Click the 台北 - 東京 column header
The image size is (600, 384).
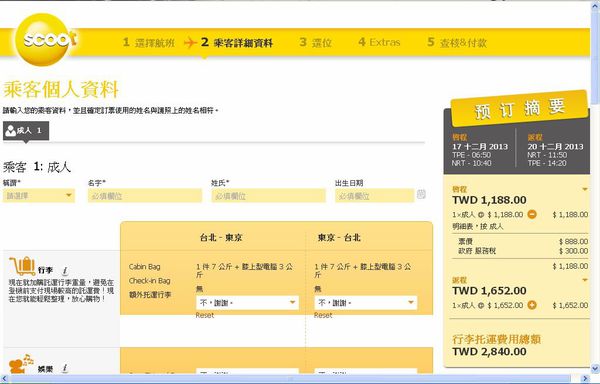coord(221,238)
